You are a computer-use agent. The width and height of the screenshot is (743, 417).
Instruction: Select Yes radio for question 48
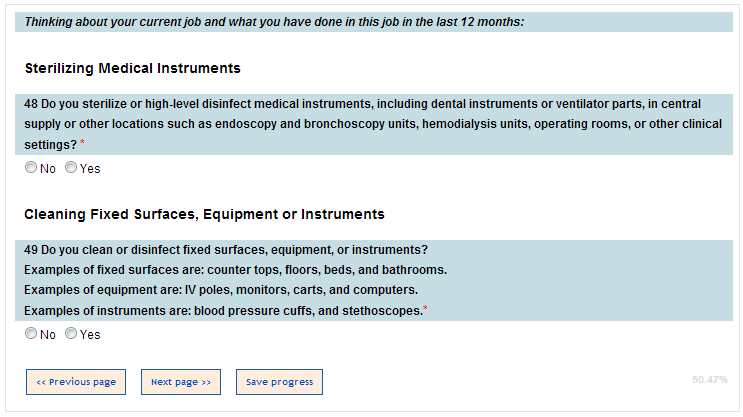71,168
